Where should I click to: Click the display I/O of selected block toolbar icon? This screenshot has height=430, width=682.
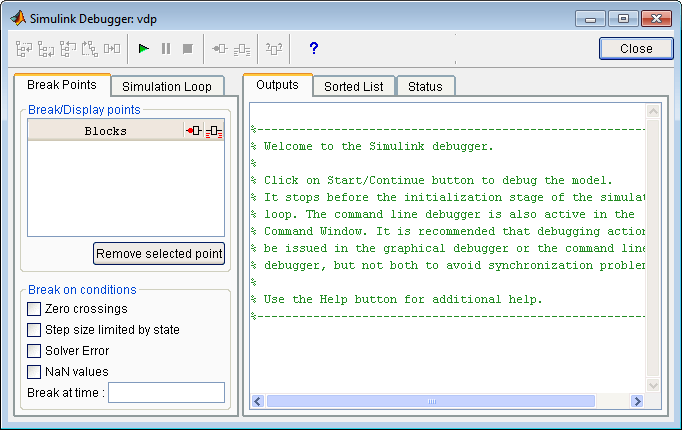click(x=242, y=50)
